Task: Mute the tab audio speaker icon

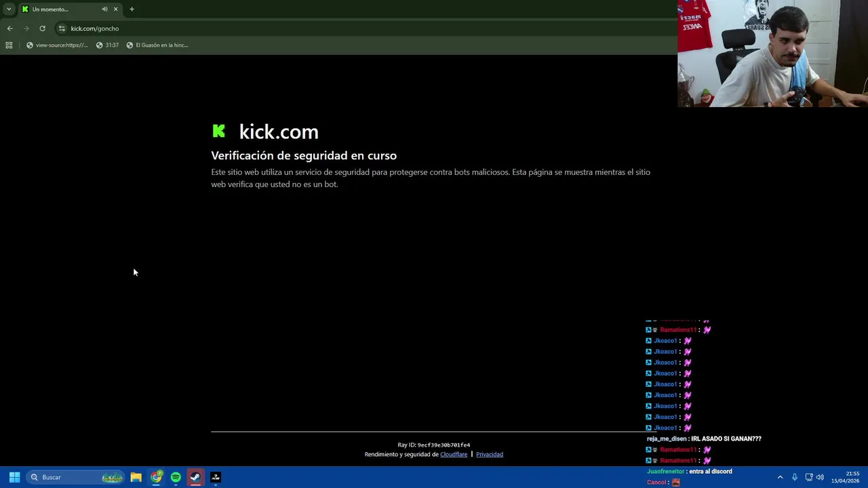Action: [x=104, y=9]
